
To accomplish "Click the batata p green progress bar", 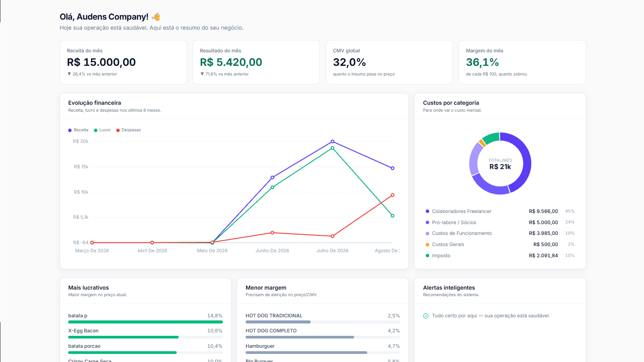I will pyautogui.click(x=146, y=322).
